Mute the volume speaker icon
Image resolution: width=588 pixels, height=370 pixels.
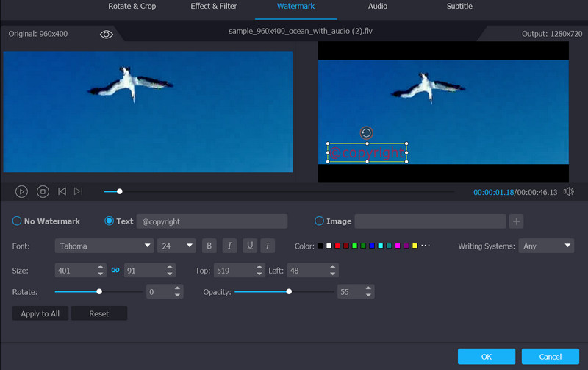[x=568, y=191]
